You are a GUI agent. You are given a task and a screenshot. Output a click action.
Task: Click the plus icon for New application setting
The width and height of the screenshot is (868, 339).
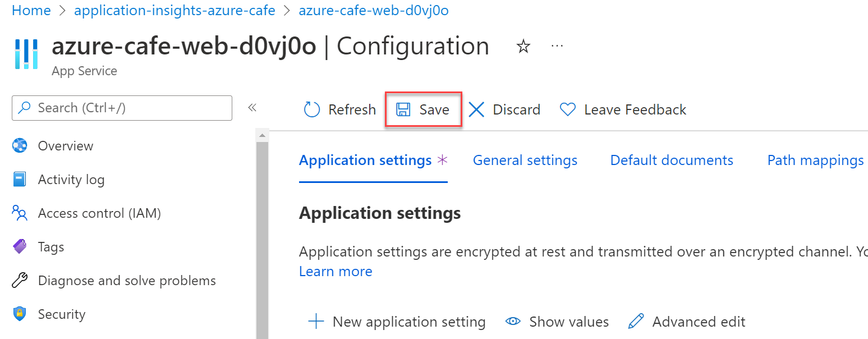pyautogui.click(x=316, y=322)
